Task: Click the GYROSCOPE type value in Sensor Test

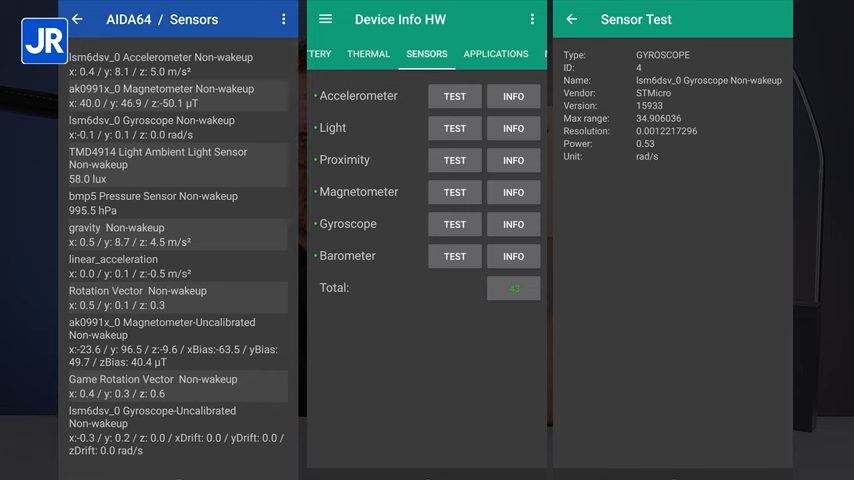Action: pos(663,55)
